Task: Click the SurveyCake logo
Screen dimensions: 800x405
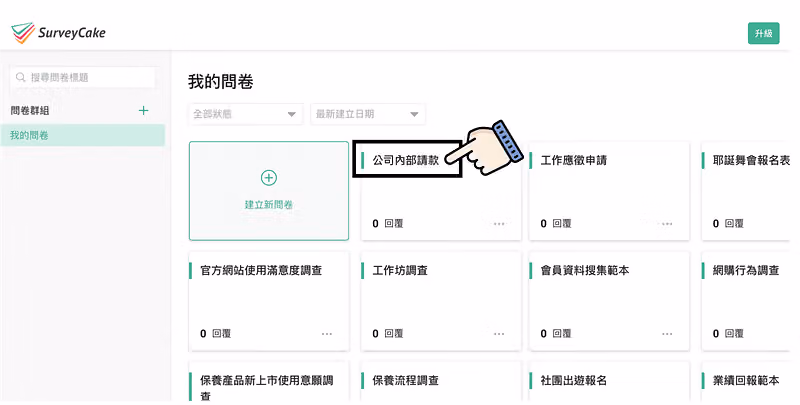Action: click(x=58, y=33)
